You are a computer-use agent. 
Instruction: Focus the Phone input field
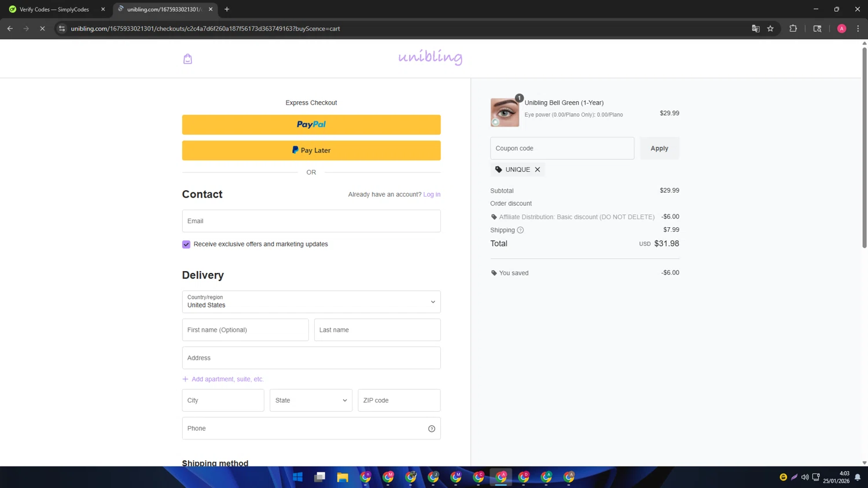click(x=311, y=428)
